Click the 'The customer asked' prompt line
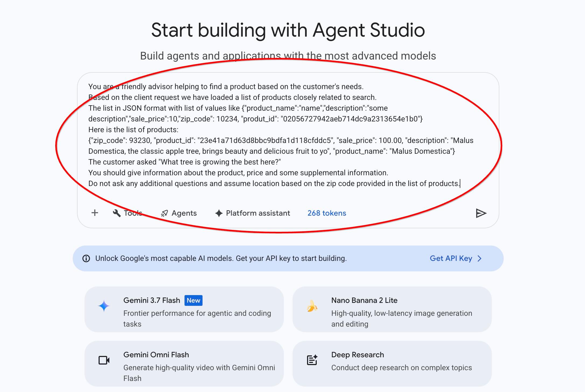 [x=184, y=162]
